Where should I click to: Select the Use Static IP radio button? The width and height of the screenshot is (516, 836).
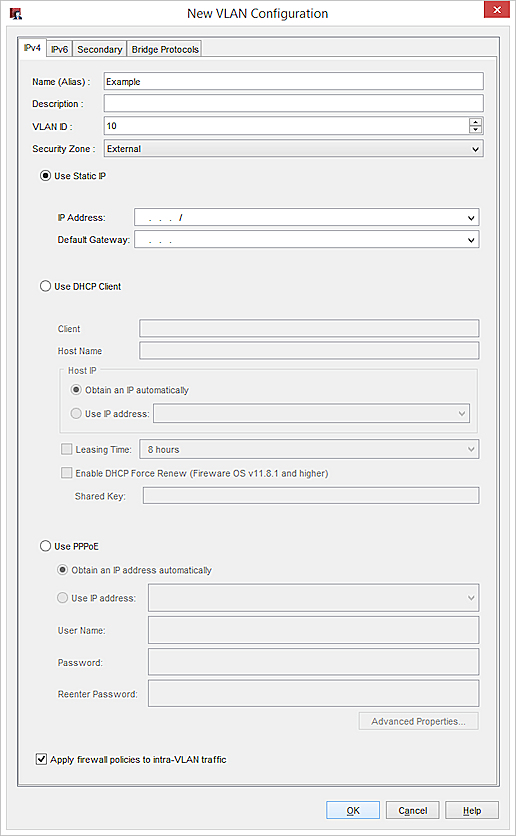tap(46, 176)
